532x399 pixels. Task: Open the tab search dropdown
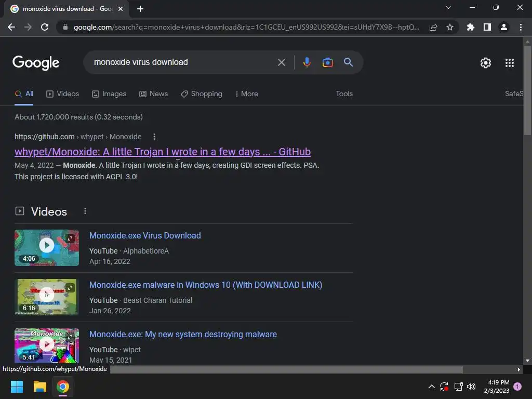coord(448,7)
